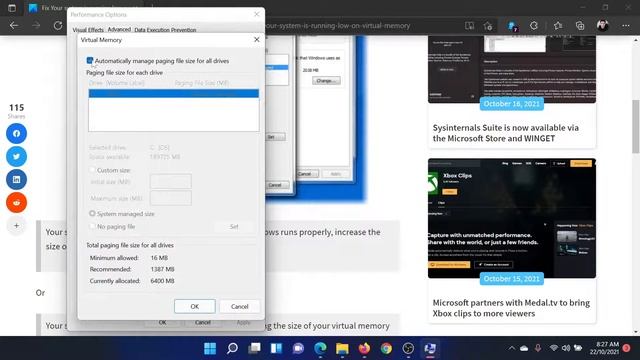Open the Collections icon
This screenshot has width=640, height=360.
point(580,25)
